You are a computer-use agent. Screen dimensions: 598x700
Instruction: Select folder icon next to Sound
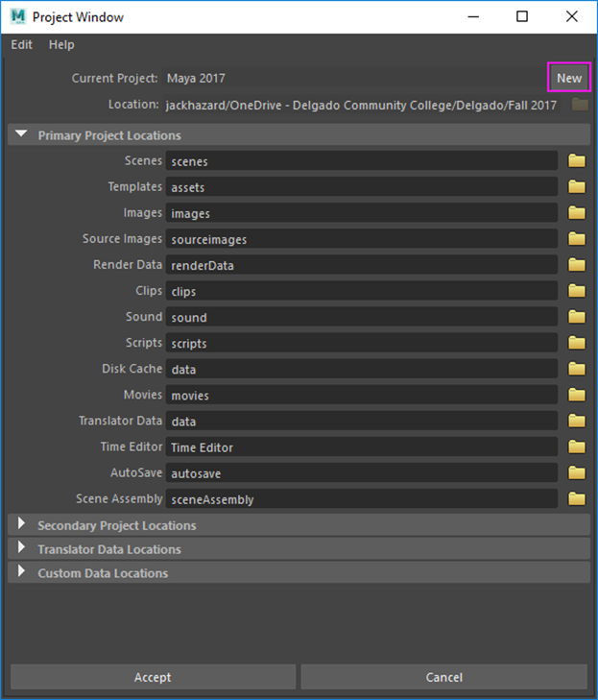(x=577, y=317)
